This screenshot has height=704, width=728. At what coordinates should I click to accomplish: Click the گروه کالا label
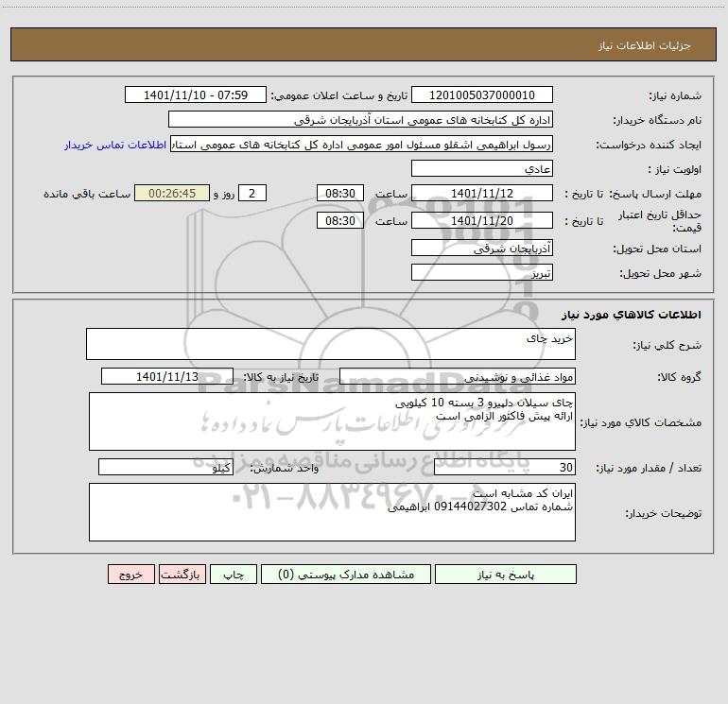tap(679, 377)
